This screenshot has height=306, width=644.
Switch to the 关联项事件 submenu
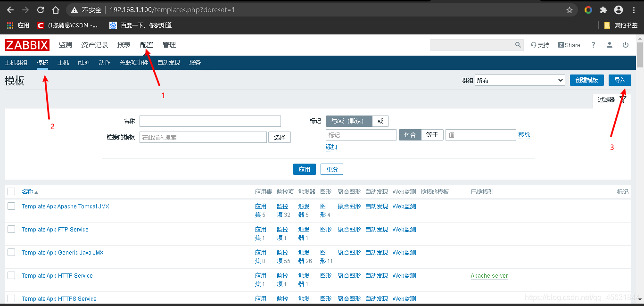pos(133,62)
